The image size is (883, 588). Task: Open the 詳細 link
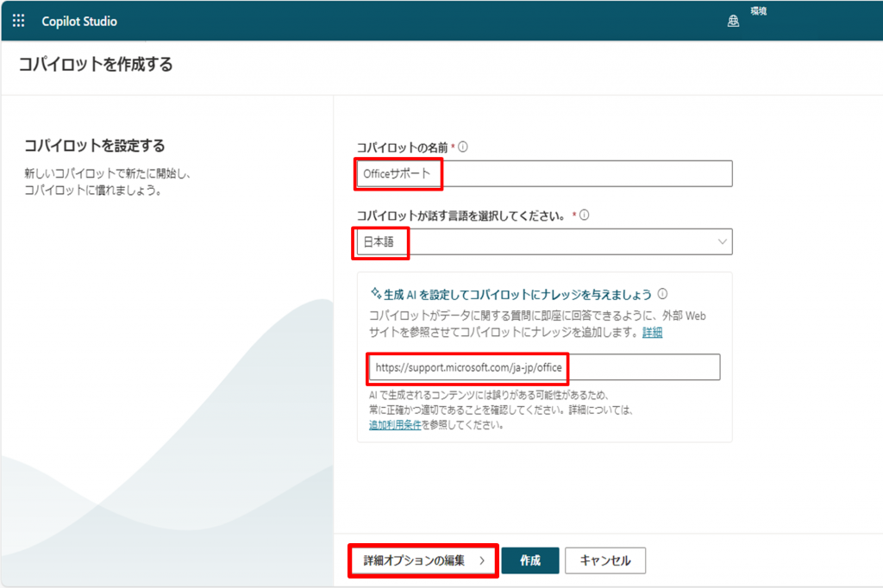(652, 332)
